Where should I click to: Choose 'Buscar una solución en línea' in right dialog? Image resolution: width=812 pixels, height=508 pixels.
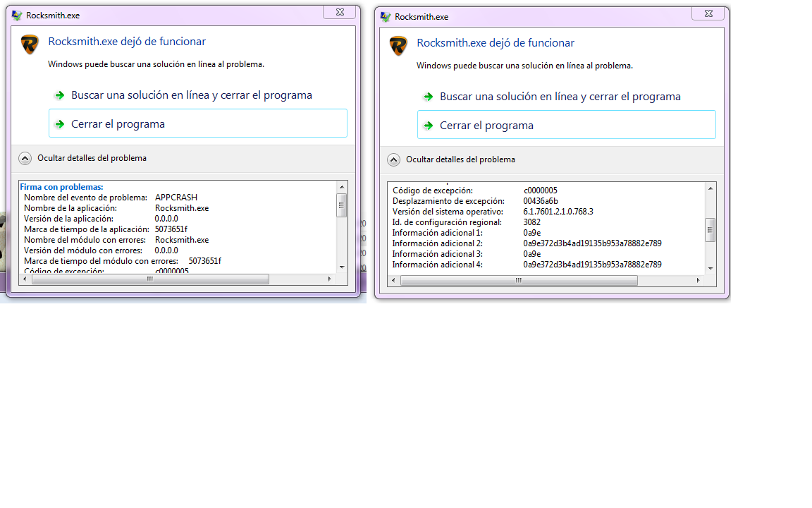(560, 97)
